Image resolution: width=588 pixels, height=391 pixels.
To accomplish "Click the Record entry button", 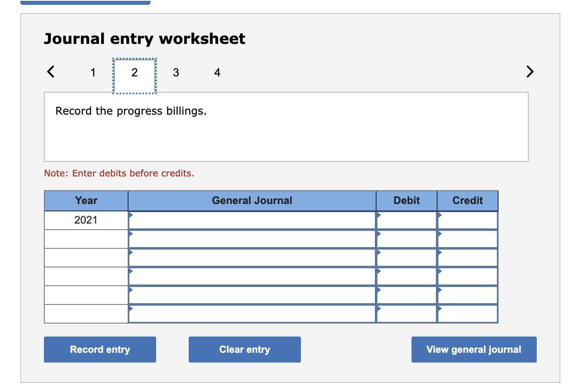I will pyautogui.click(x=100, y=349).
